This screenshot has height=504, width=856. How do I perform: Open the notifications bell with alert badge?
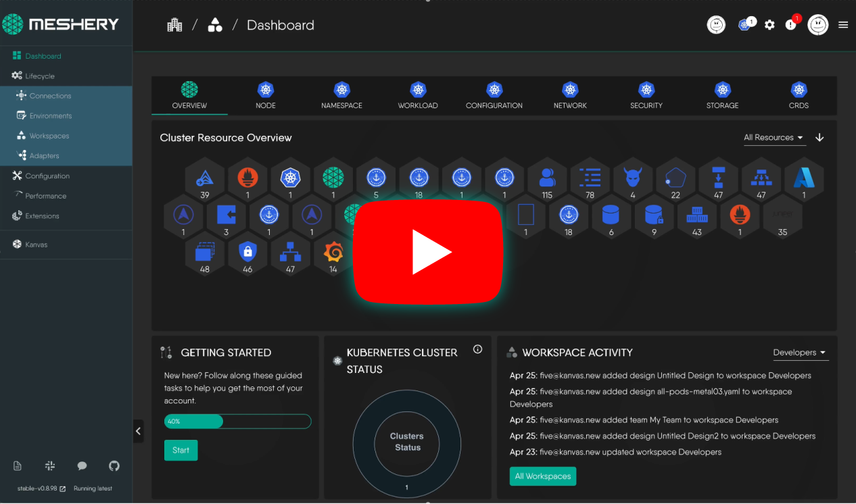pyautogui.click(x=791, y=24)
